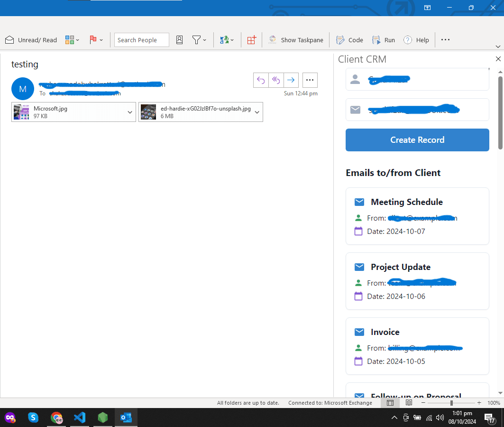Click the zoom slider handle
The image size is (504, 427).
(x=451, y=403)
